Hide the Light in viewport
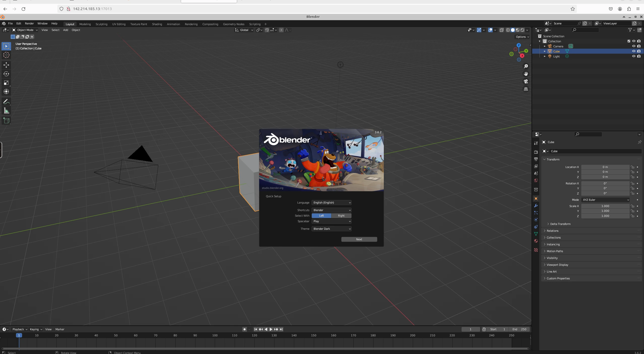Screen dimensions: 644x354 (x=634, y=56)
